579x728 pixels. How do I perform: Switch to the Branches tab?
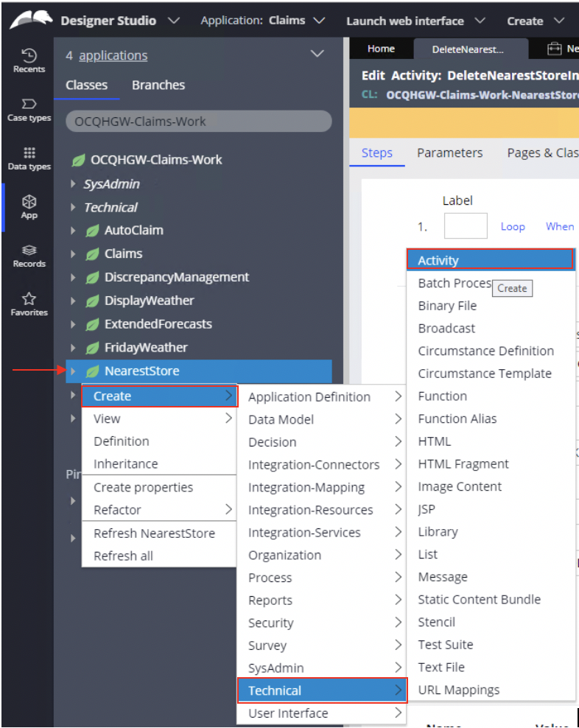158,85
